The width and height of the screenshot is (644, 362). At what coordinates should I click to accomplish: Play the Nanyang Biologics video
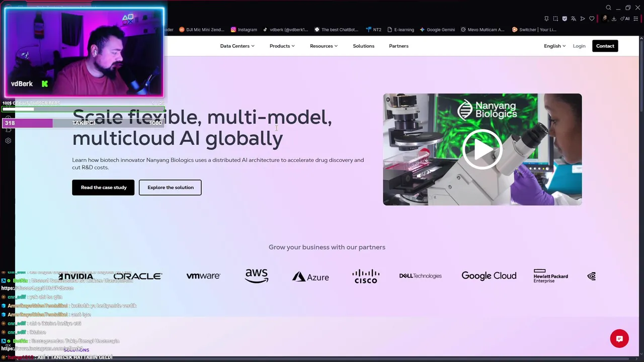(482, 149)
